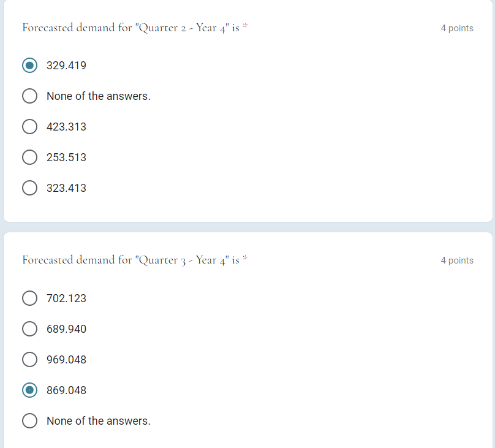Click the 329.419 option label text

click(x=66, y=65)
